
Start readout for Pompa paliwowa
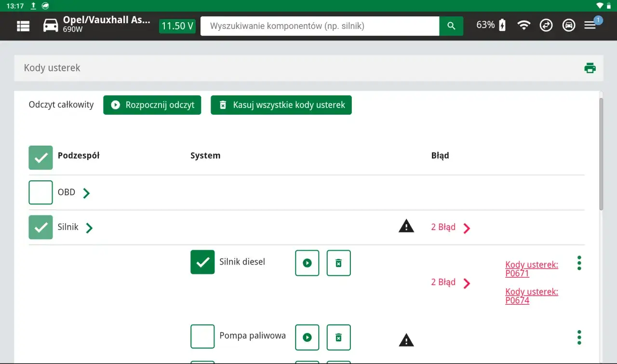point(307,337)
